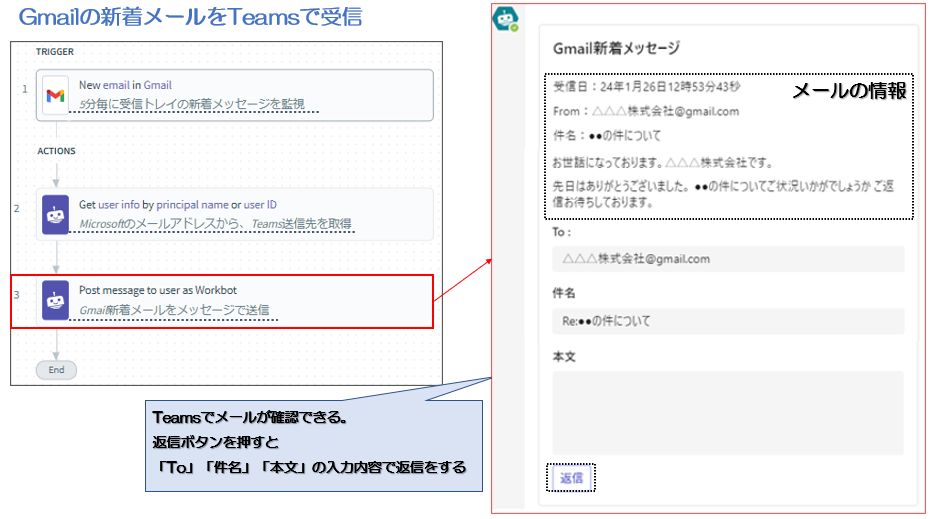
Task: Select the Workbot icon in step 2
Action: pyautogui.click(x=55, y=215)
